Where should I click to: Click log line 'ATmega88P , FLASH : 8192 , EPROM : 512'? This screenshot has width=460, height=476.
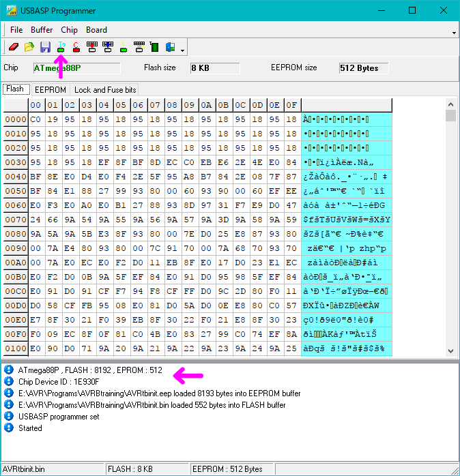(90, 370)
